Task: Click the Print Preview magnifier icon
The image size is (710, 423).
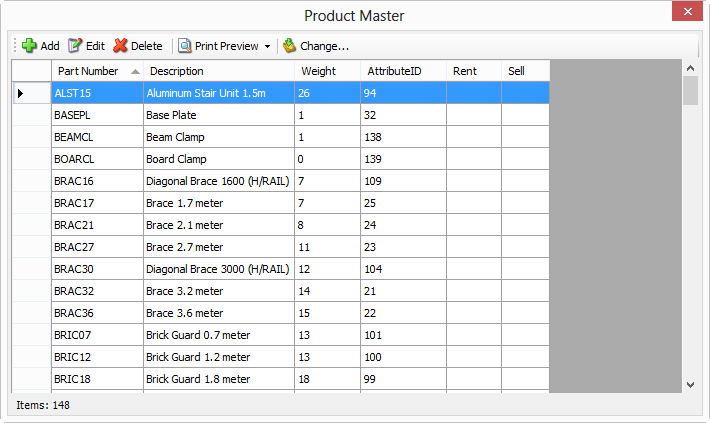Action: pyautogui.click(x=184, y=46)
